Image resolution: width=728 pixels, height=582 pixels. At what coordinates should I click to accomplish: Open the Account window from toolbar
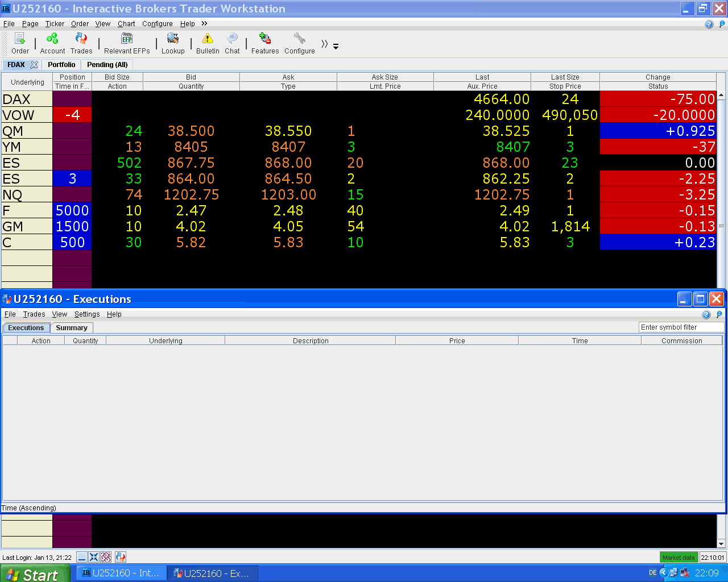click(52, 43)
